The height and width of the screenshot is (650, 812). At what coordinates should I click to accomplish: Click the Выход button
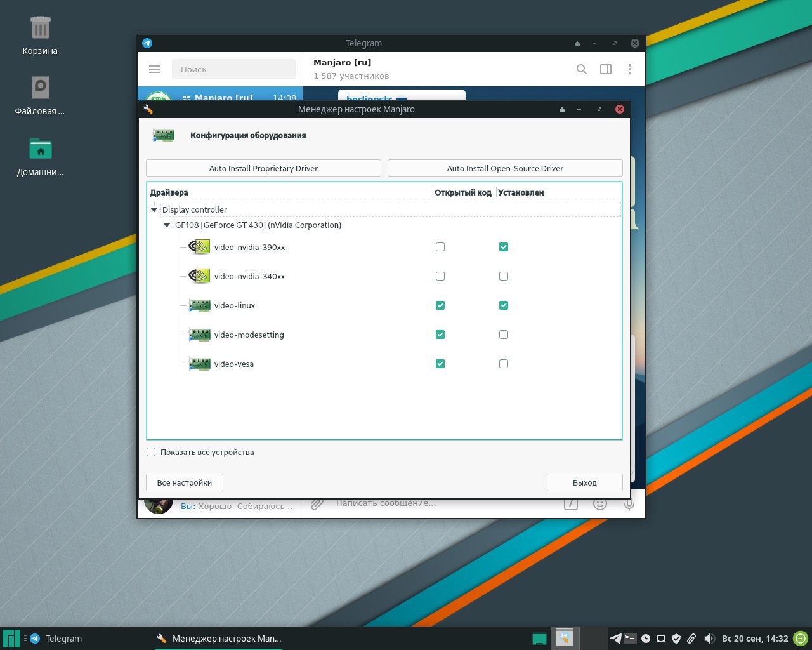584,482
